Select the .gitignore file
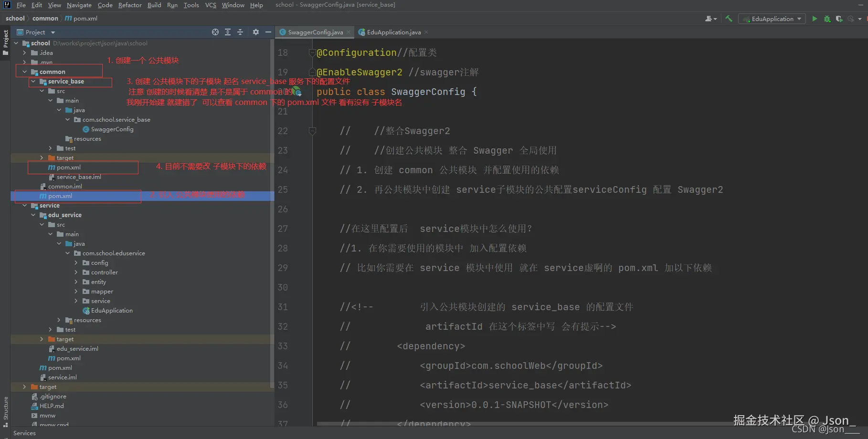 (49, 397)
